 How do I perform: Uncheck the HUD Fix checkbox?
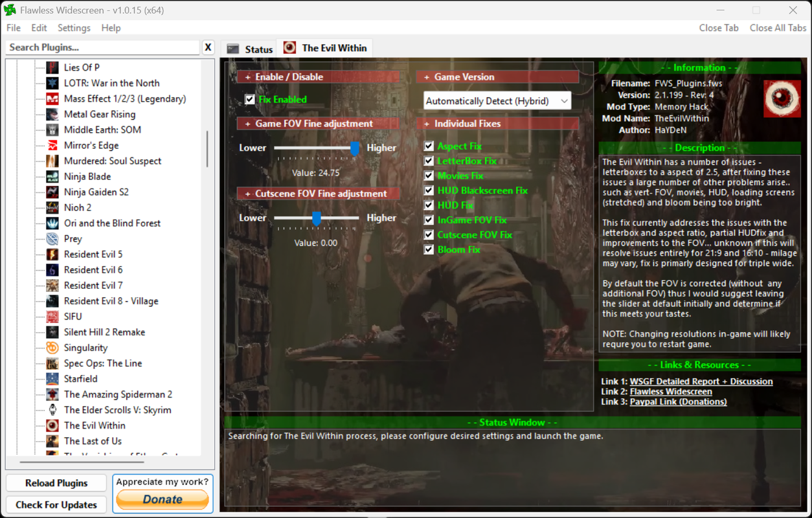(429, 205)
